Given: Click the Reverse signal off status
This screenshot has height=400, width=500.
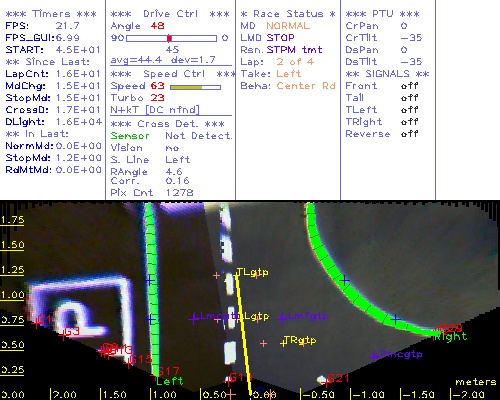Looking at the screenshot, I should (x=410, y=134).
